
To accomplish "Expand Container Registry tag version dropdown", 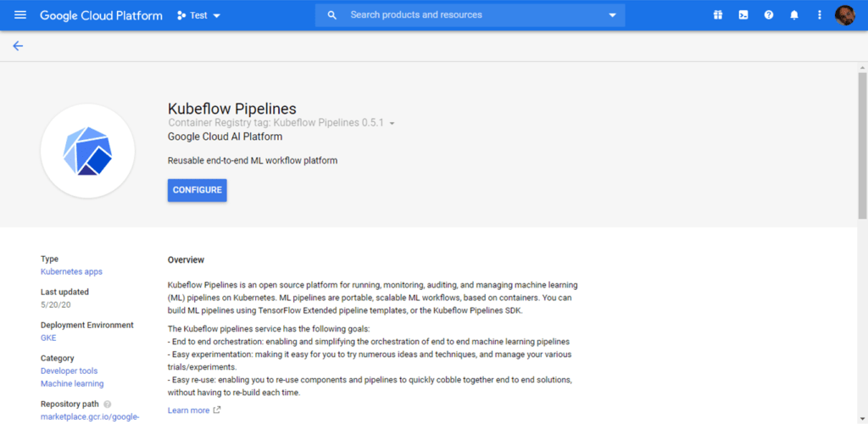I will point(392,124).
